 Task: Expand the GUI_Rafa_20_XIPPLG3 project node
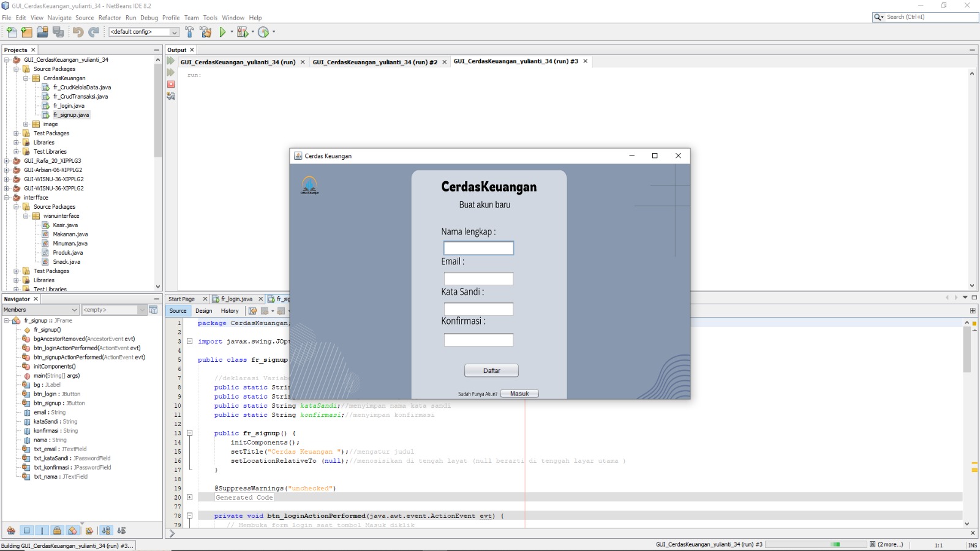7,161
